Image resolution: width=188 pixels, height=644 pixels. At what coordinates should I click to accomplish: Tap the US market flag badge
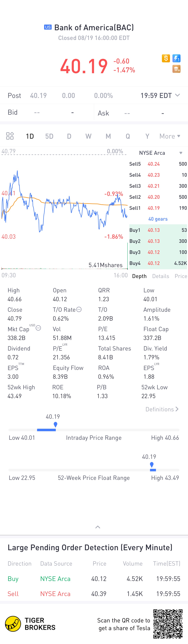(48, 27)
